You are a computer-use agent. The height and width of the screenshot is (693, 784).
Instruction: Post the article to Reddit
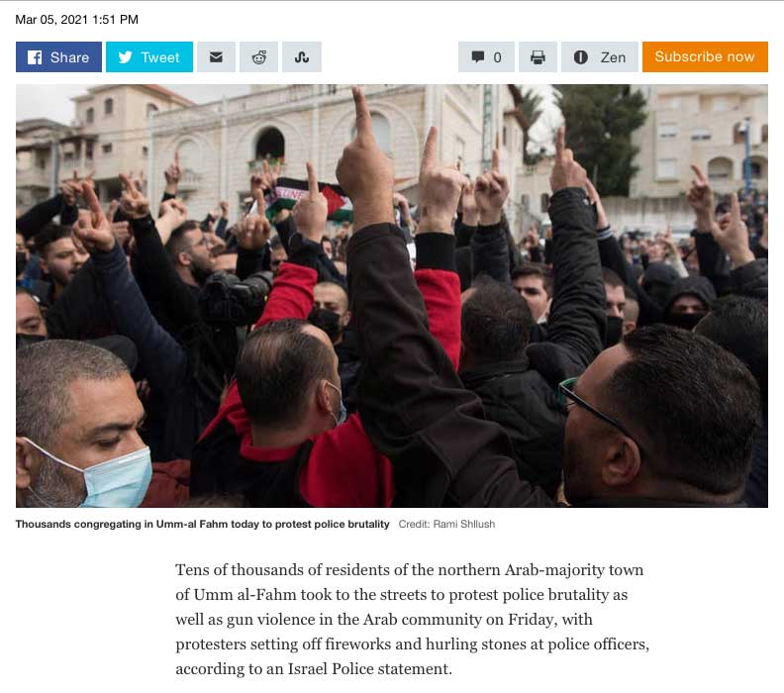click(x=258, y=57)
